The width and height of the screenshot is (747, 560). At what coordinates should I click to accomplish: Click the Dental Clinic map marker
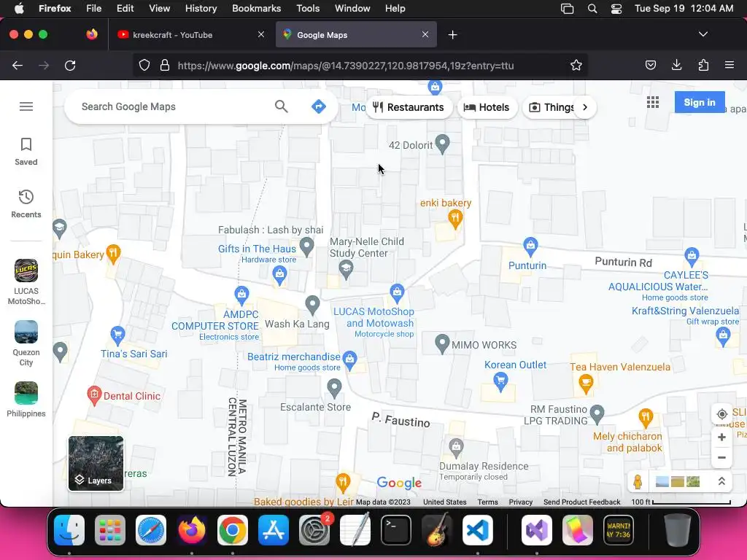coord(94,395)
